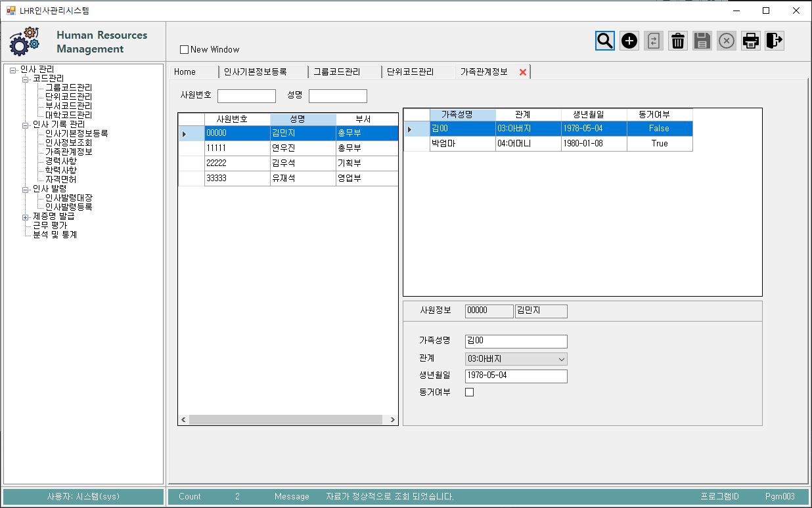
Task: Click the gears HR Management logo
Action: pos(25,41)
